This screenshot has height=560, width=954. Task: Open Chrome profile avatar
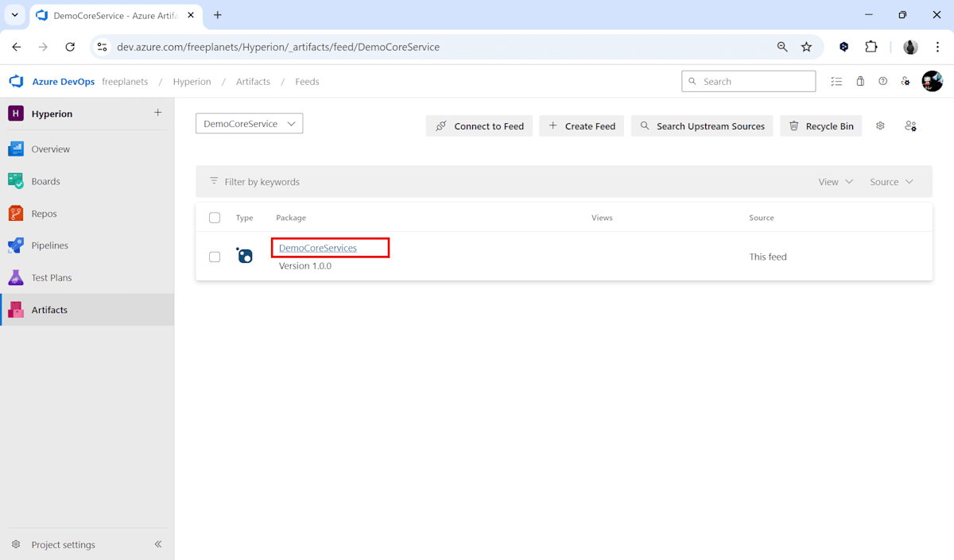[911, 47]
